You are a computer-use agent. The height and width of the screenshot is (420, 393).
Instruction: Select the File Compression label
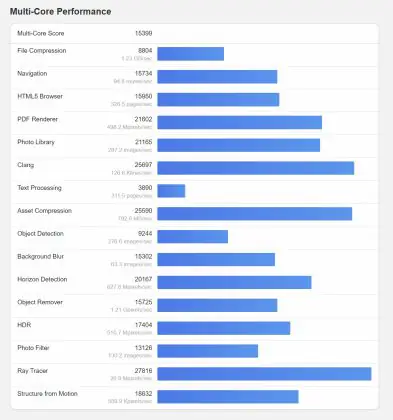click(x=42, y=51)
